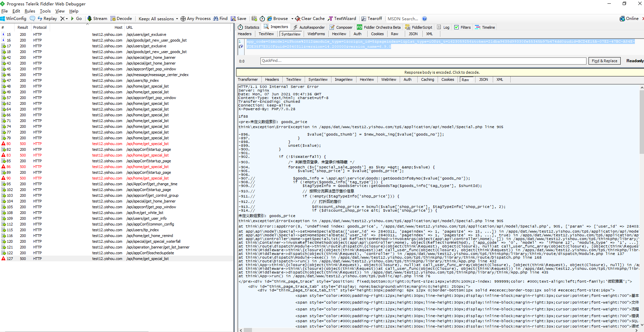
Task: Open the Rules menu
Action: click(x=30, y=11)
